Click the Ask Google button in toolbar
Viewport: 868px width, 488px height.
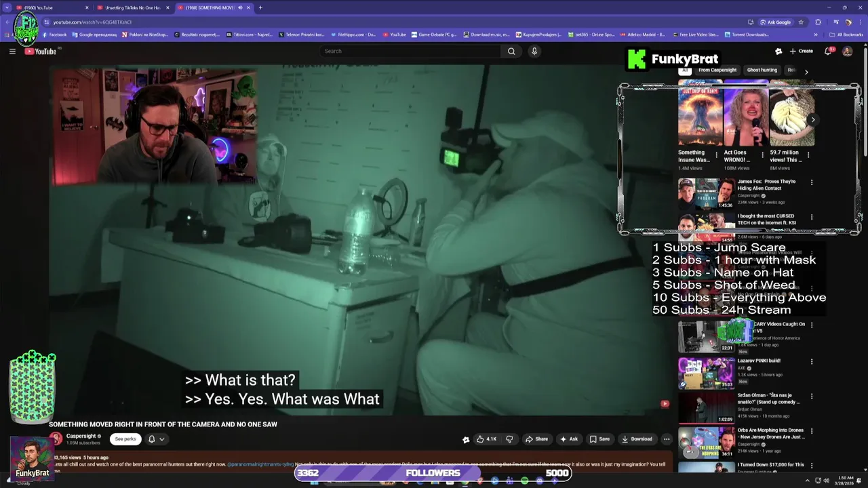[x=776, y=22]
